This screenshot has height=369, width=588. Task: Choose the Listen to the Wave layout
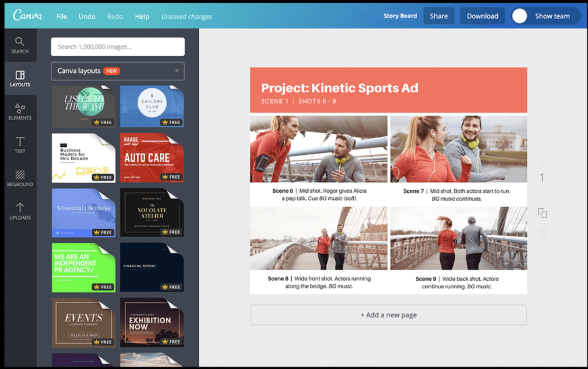pyautogui.click(x=84, y=107)
